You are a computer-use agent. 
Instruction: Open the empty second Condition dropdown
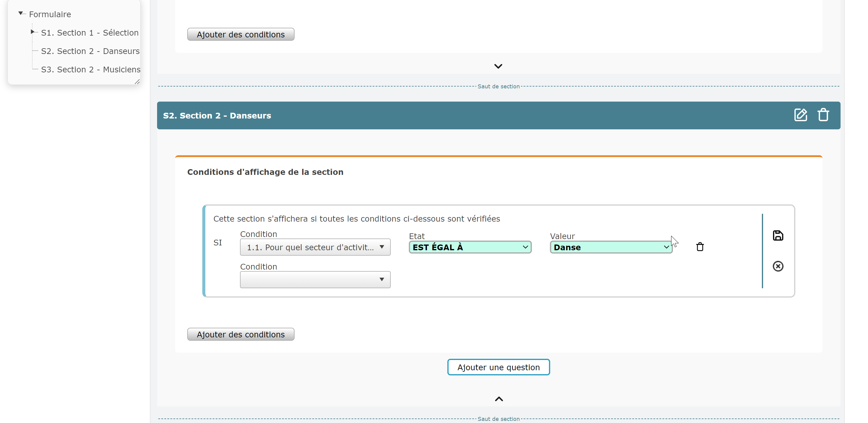315,279
